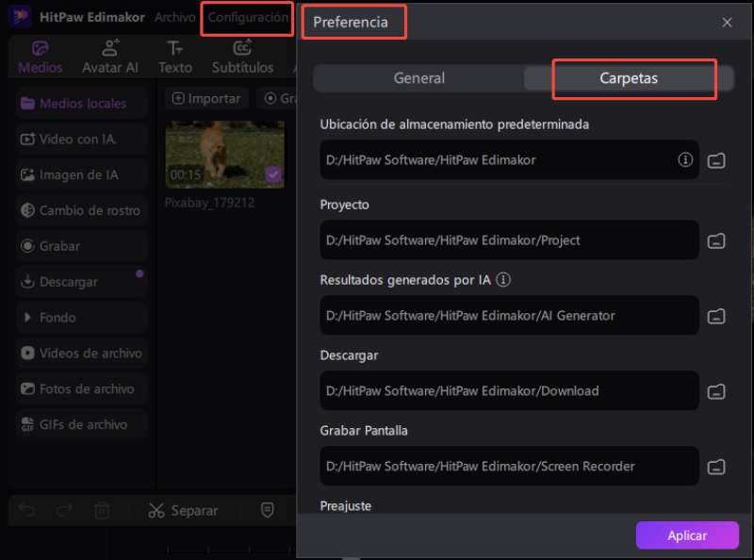Click the Importar button
The width and height of the screenshot is (754, 560).
[x=206, y=98]
